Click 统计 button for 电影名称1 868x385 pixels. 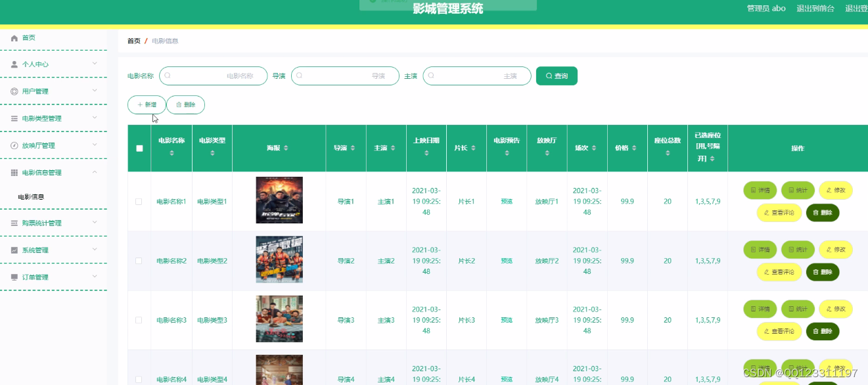pyautogui.click(x=798, y=191)
